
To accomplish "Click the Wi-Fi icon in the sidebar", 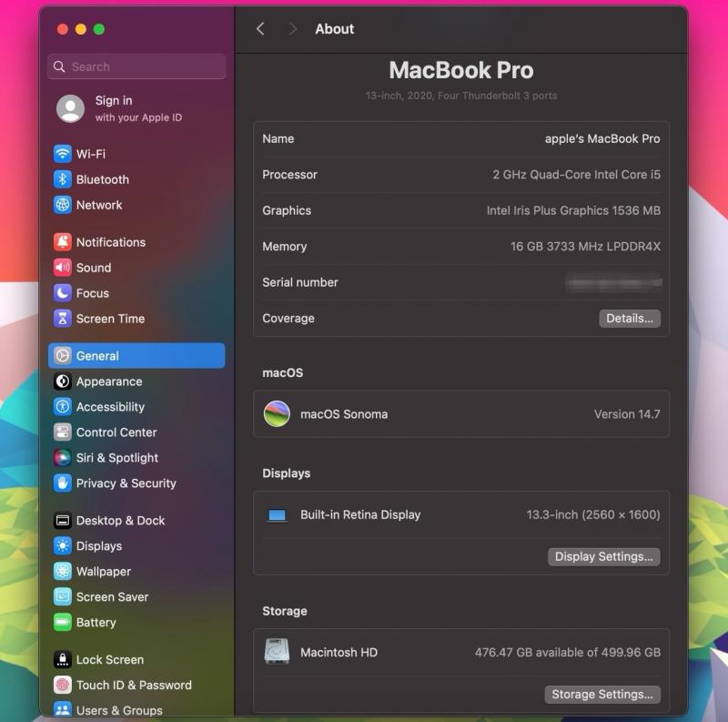I will pyautogui.click(x=62, y=154).
